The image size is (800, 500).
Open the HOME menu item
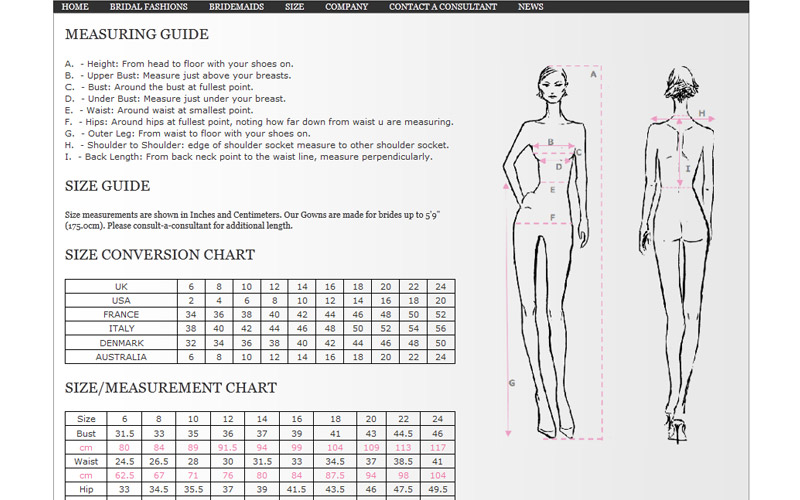coord(75,7)
